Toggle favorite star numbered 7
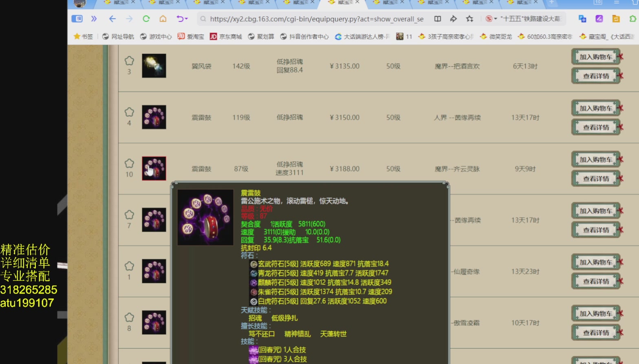639x364 pixels. pyautogui.click(x=129, y=215)
